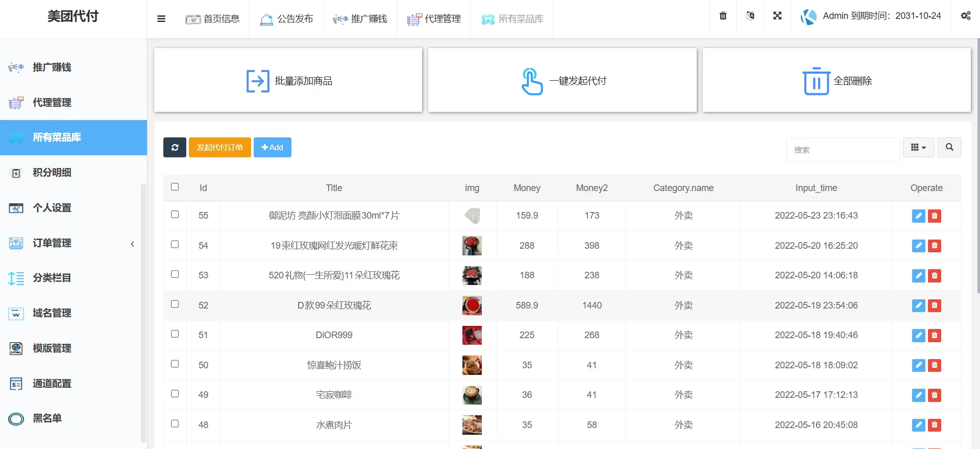The height and width of the screenshot is (449, 980).
Task: Select 代理管理 in the sidebar
Action: pyautogui.click(x=73, y=103)
